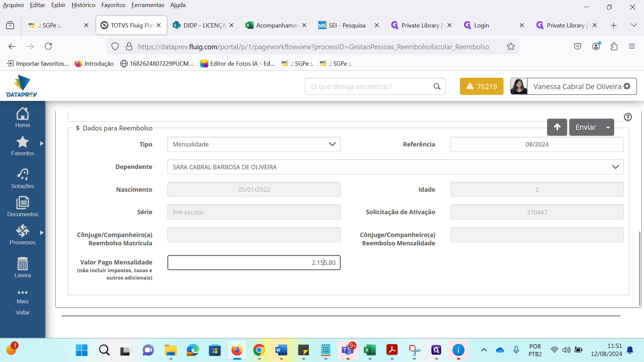
Task: Open Word from the taskbar
Action: click(x=281, y=350)
